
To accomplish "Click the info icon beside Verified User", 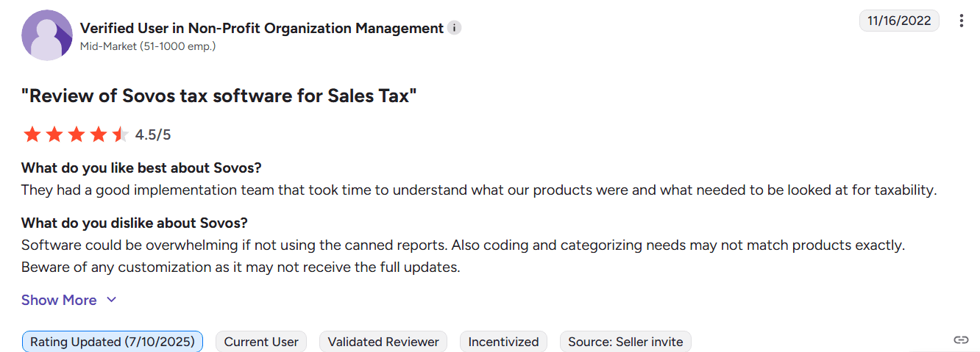I will point(455,28).
